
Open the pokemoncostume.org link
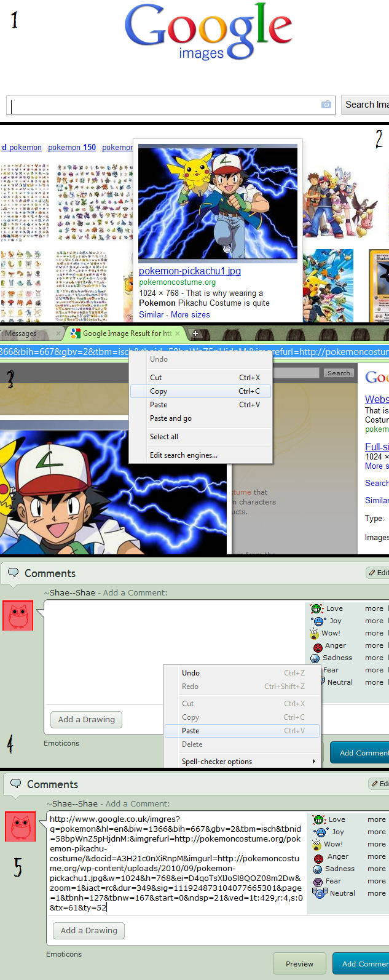click(x=178, y=282)
